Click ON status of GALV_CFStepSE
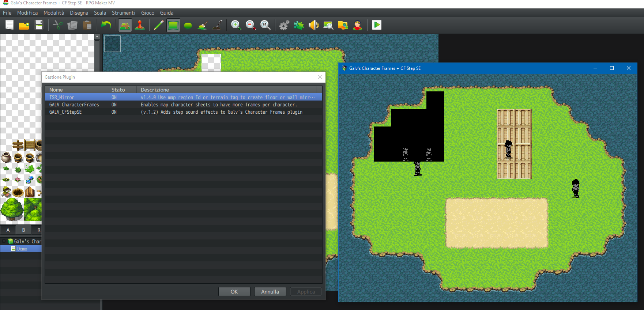 (114, 112)
